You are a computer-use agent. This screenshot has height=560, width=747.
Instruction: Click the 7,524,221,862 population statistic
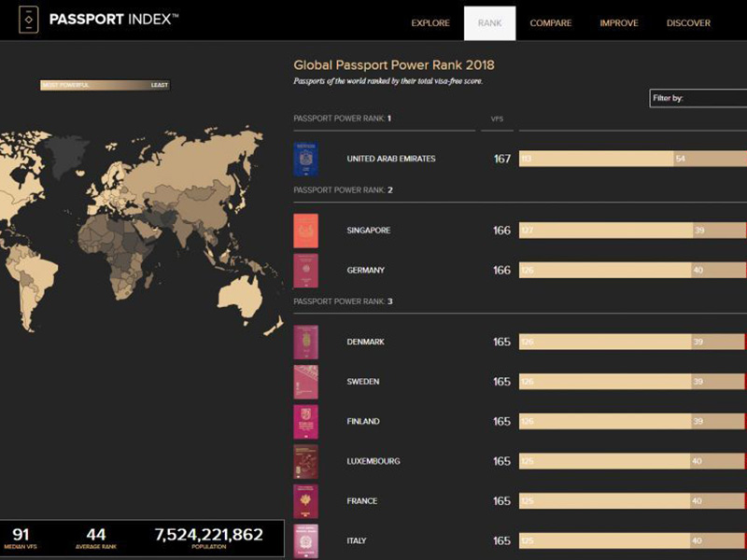coord(208,539)
